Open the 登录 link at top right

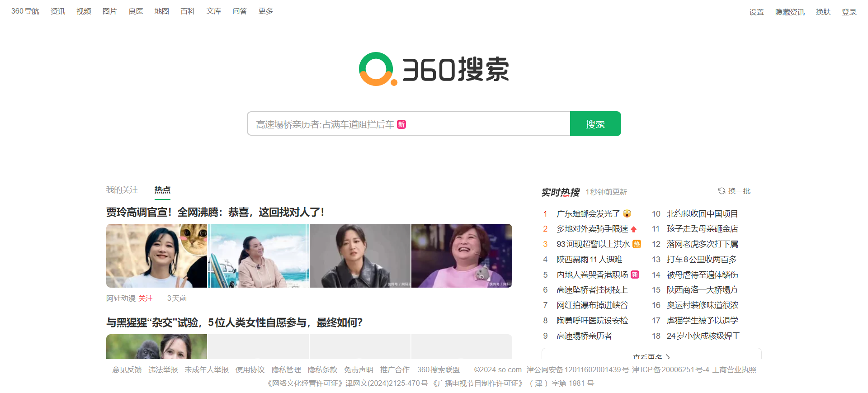849,12
